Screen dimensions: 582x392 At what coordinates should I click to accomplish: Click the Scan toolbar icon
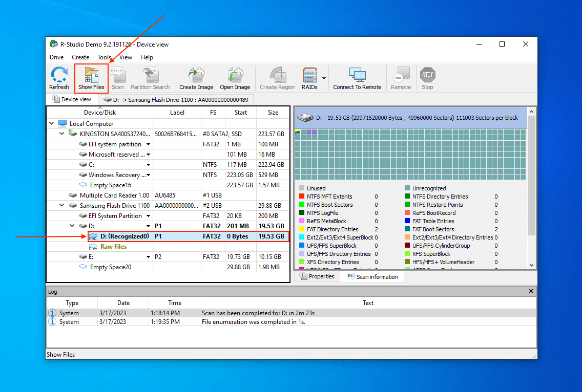tap(118, 78)
